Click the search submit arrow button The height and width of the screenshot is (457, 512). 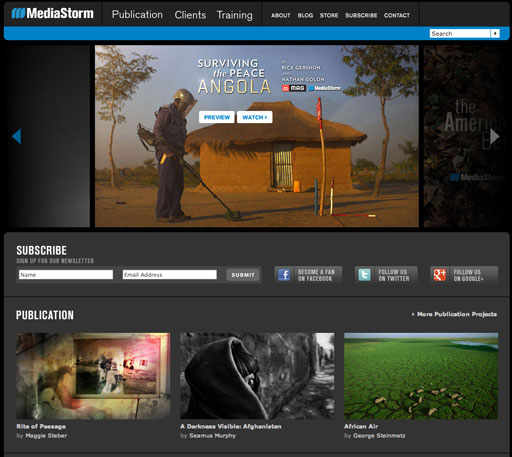coord(495,33)
